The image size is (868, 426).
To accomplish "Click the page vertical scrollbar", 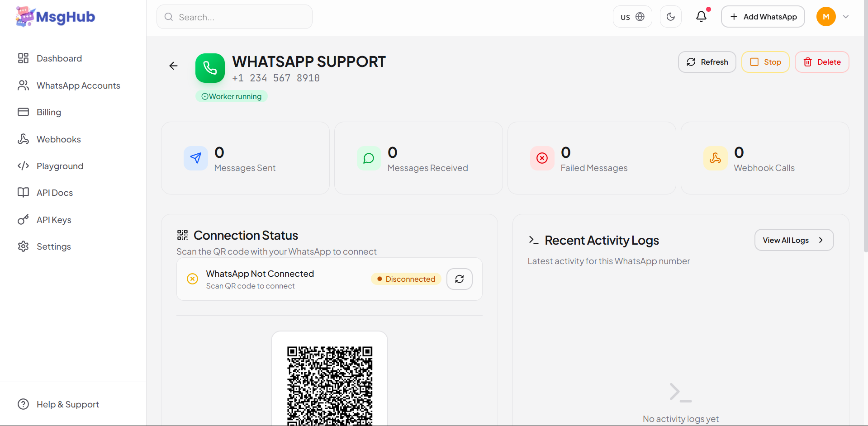I will point(866,126).
